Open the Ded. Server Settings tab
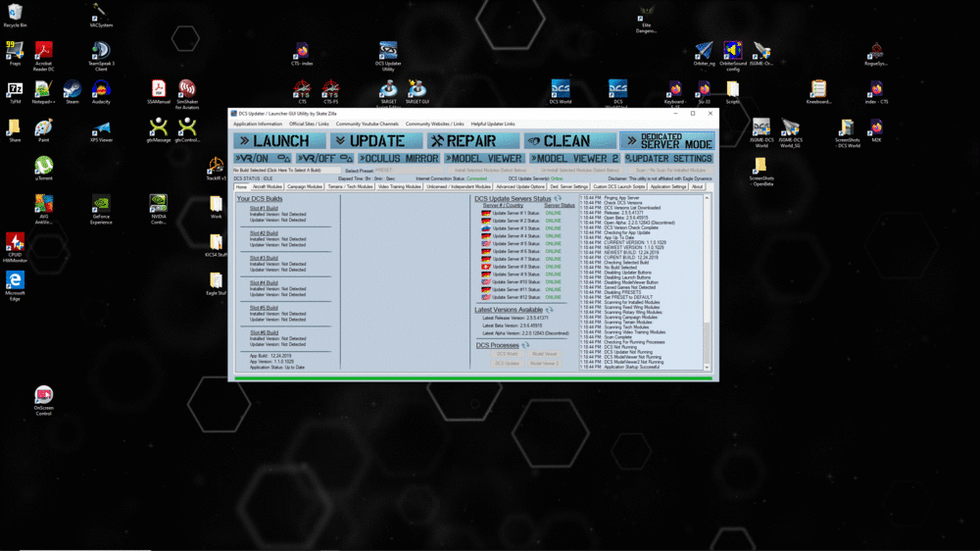This screenshot has width=980, height=551. (x=568, y=187)
